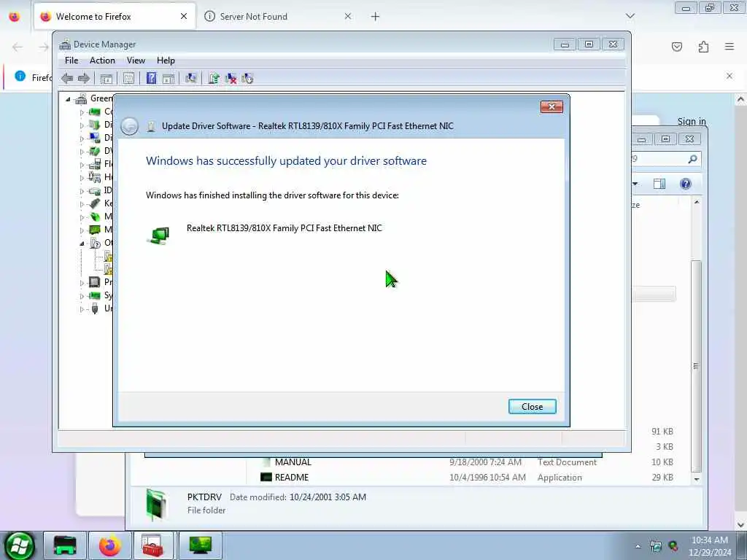The width and height of the screenshot is (747, 560).
Task: Click the Explorer help question-mark icon
Action: pyautogui.click(x=686, y=184)
